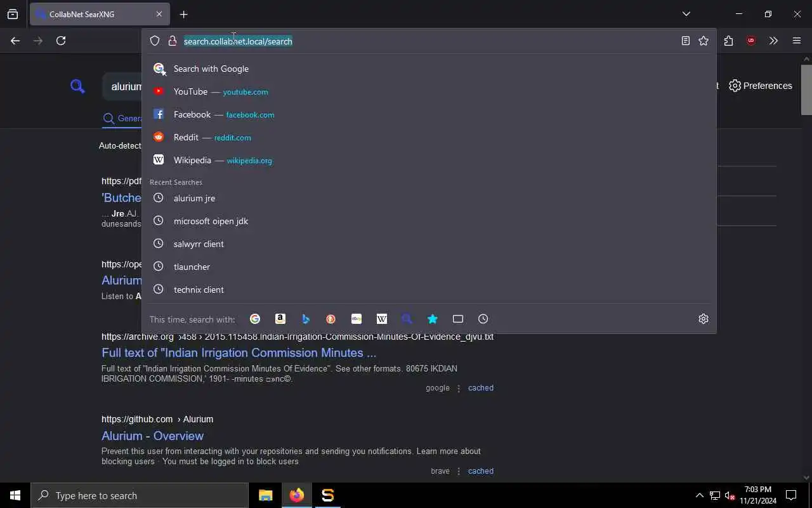
Task: Select recent search 'alurium jre'
Action: (429, 198)
